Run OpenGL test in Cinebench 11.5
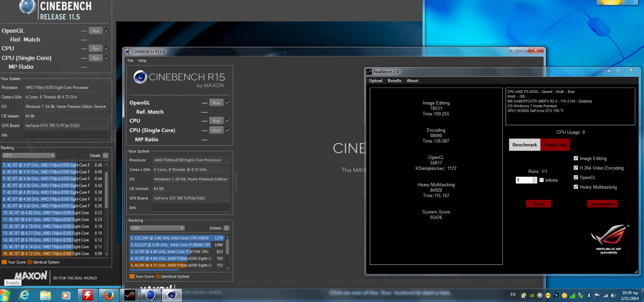This screenshot has height=302, width=644. click(96, 31)
